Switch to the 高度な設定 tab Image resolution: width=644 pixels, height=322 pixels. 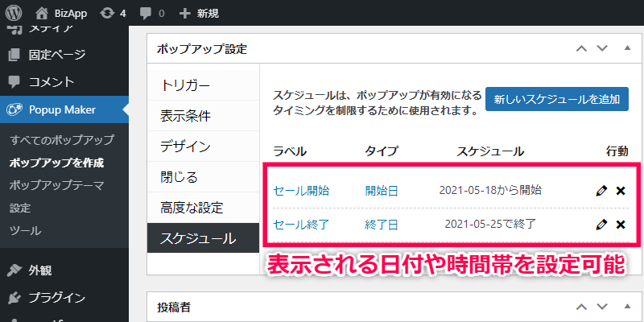[x=204, y=208]
